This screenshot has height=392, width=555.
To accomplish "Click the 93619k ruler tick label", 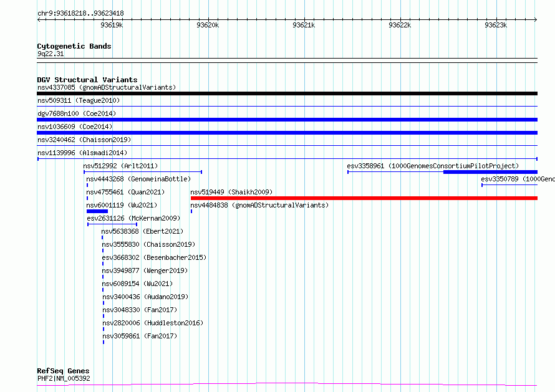I will (x=112, y=25).
